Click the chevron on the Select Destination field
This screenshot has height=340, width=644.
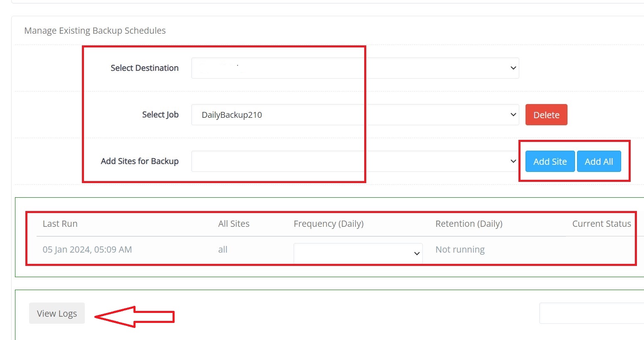513,68
